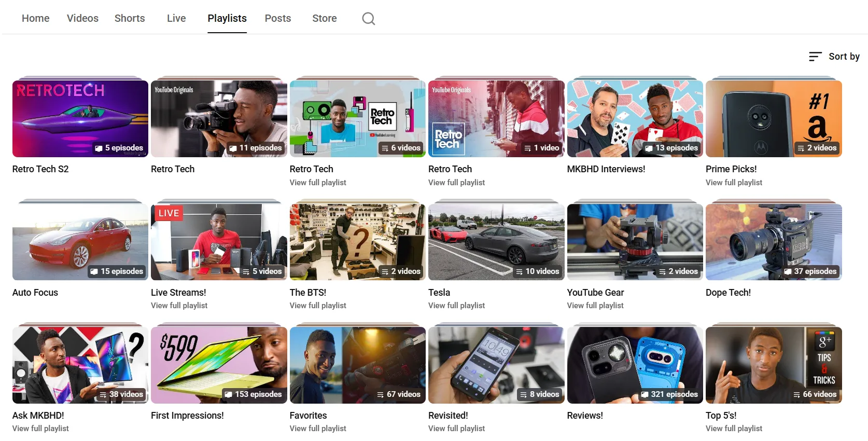Click the Revisited! title
Image resolution: width=868 pixels, height=441 pixels.
[x=448, y=416]
